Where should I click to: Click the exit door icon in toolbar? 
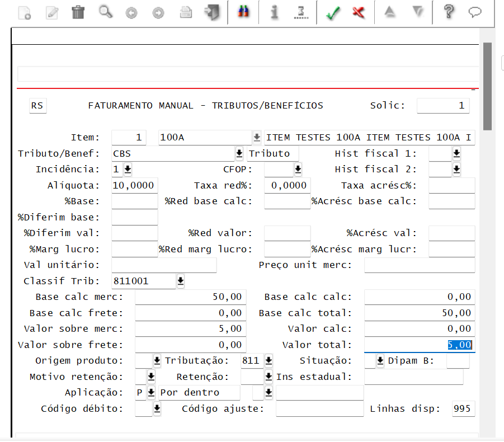coord(213,12)
